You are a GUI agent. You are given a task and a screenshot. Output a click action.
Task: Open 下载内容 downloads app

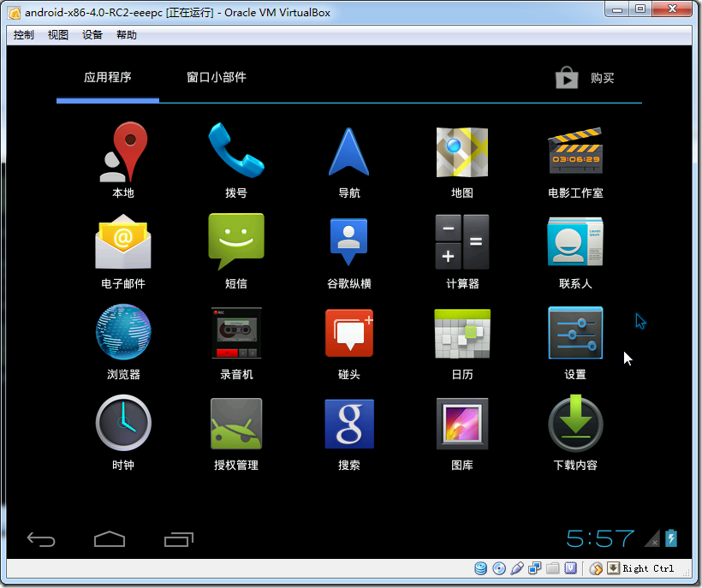575,432
